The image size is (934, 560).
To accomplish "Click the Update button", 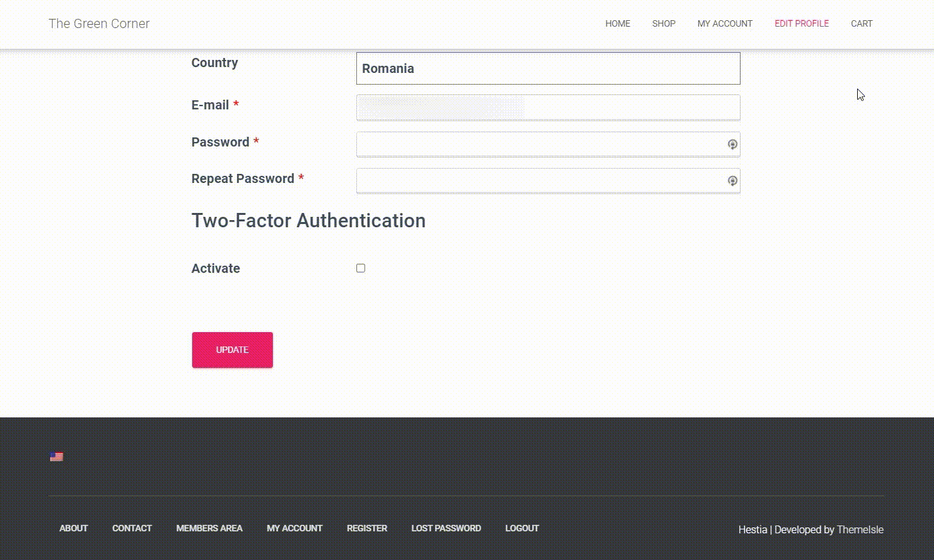I will tap(233, 350).
